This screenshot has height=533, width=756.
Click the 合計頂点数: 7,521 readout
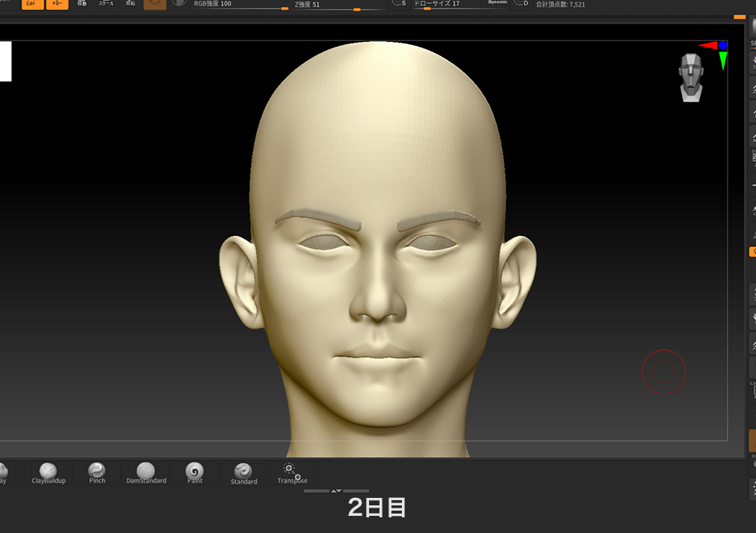(560, 4)
